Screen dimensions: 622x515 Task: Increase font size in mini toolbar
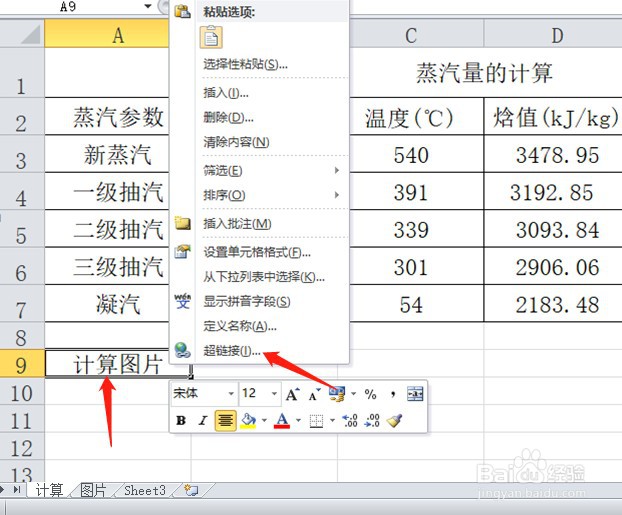click(292, 394)
